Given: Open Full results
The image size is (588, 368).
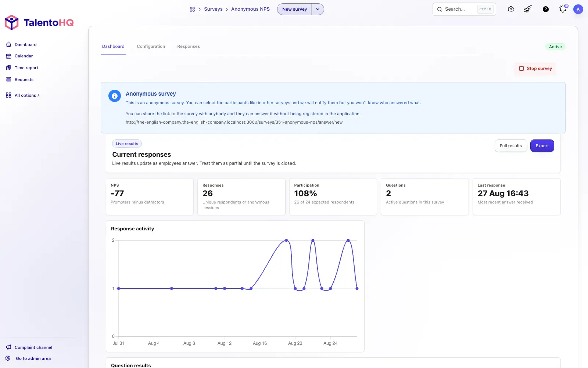Looking at the screenshot, I should pos(511,146).
